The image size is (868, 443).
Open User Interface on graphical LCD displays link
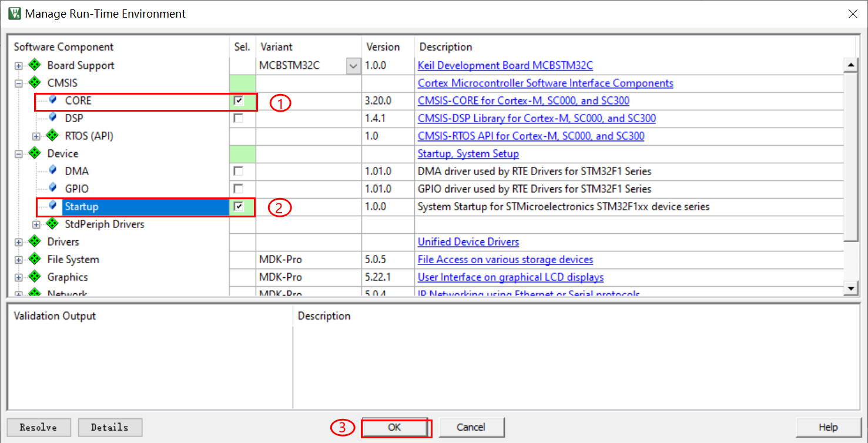coord(511,277)
